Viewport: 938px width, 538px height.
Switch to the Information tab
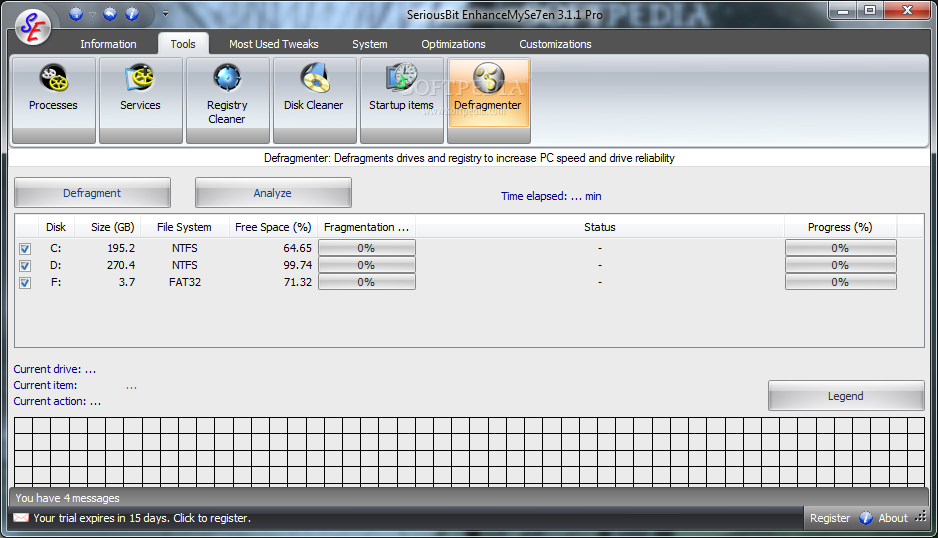[108, 44]
